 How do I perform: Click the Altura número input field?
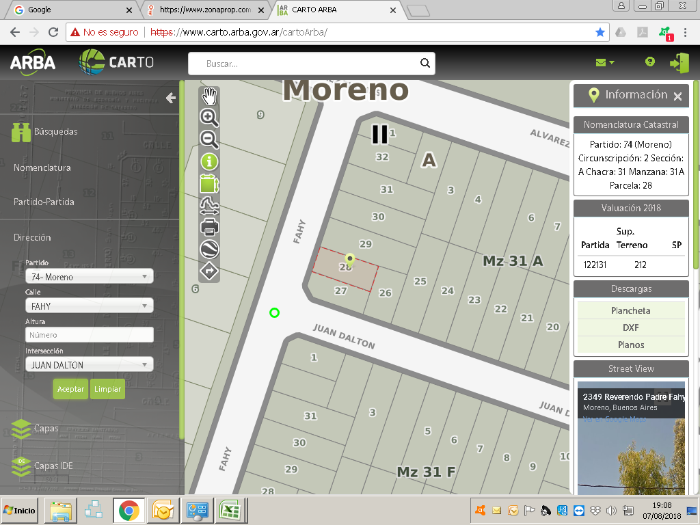point(89,335)
